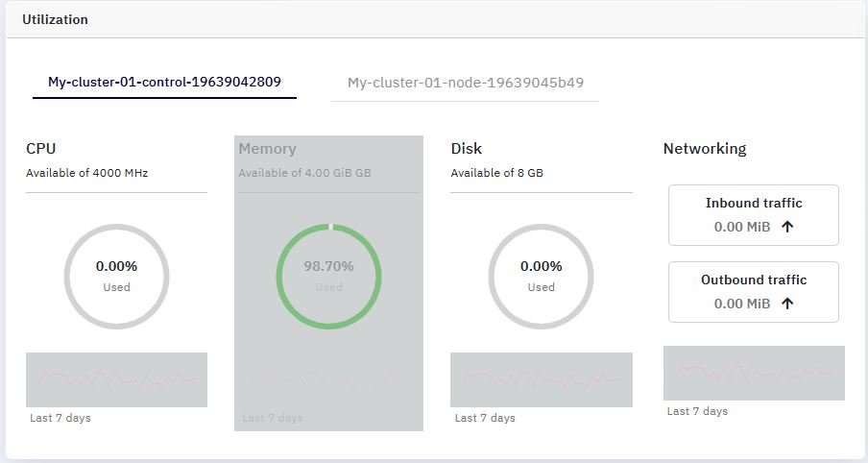Viewport: 868px width, 463px height.
Task: Click the Inbound traffic card
Action: (x=754, y=215)
